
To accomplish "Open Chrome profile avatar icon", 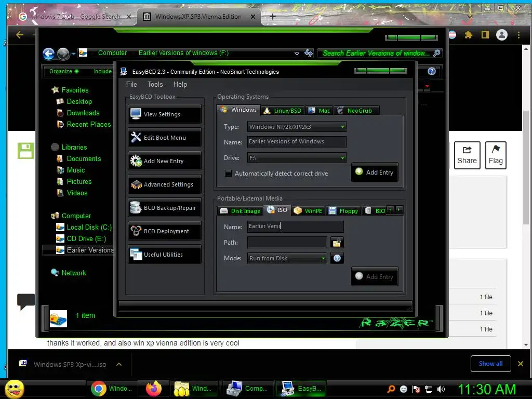I will (502, 35).
